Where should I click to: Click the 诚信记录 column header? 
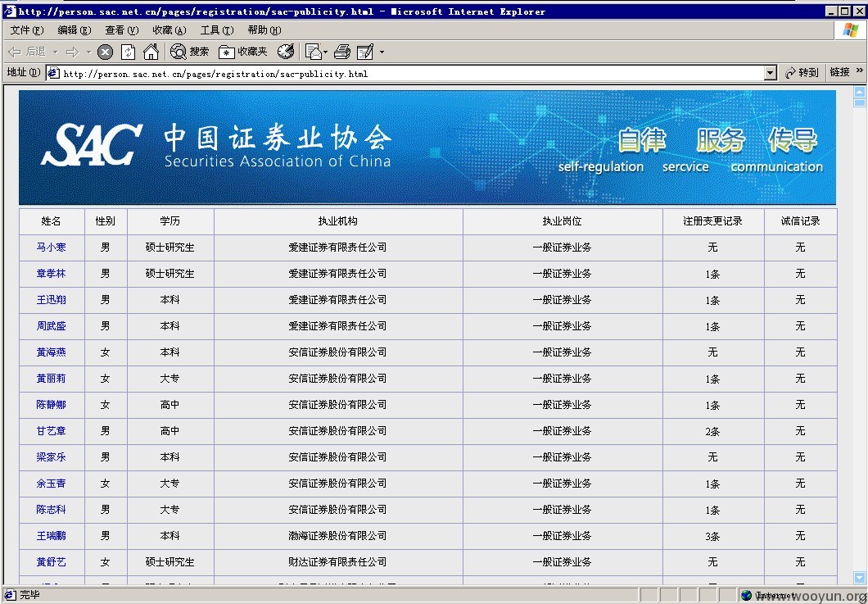click(x=801, y=221)
